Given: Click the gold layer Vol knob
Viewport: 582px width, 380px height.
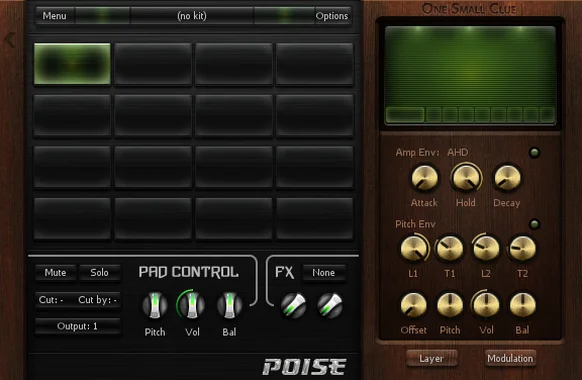Looking at the screenshot, I should 485,305.
